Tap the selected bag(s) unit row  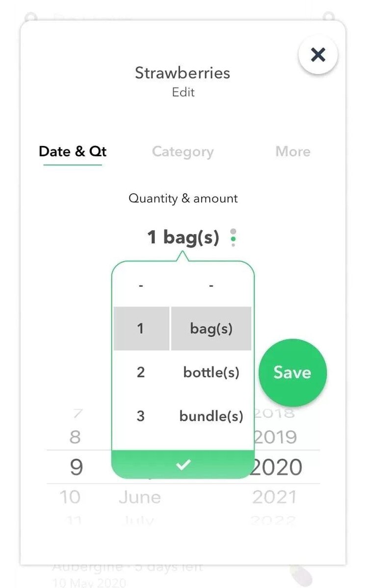[211, 329]
